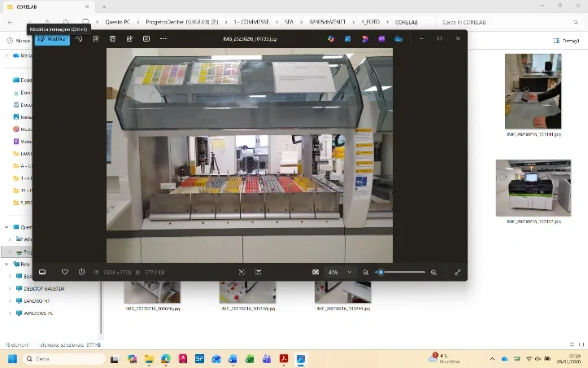Select WINDOWS-PC in navigation tree
Screen dimensions: 588x368
[x=38, y=313]
